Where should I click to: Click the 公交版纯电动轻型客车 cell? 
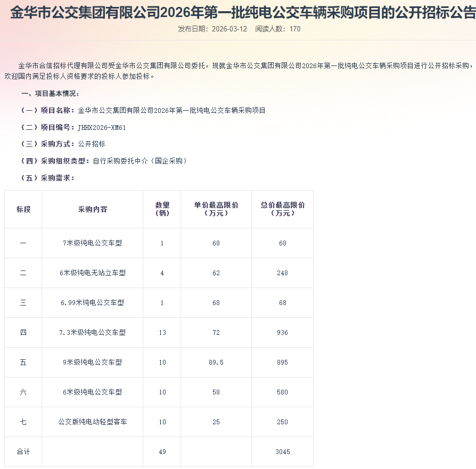point(92,422)
